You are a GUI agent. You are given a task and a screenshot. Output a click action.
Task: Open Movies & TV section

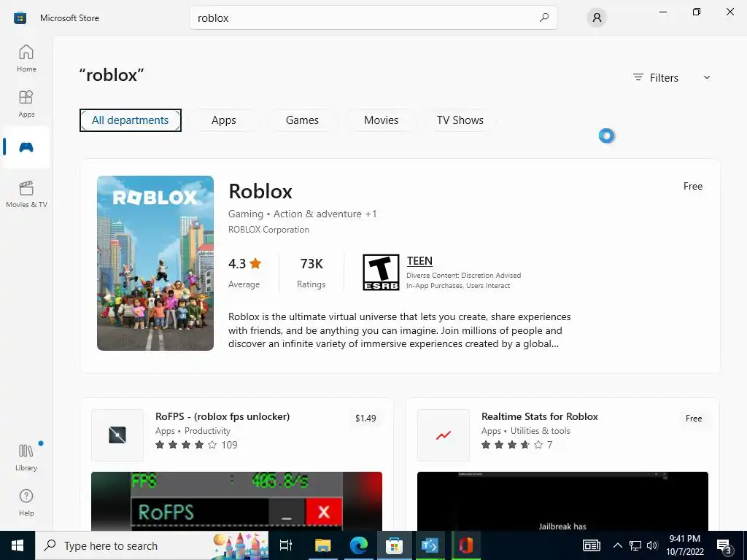[x=26, y=194]
